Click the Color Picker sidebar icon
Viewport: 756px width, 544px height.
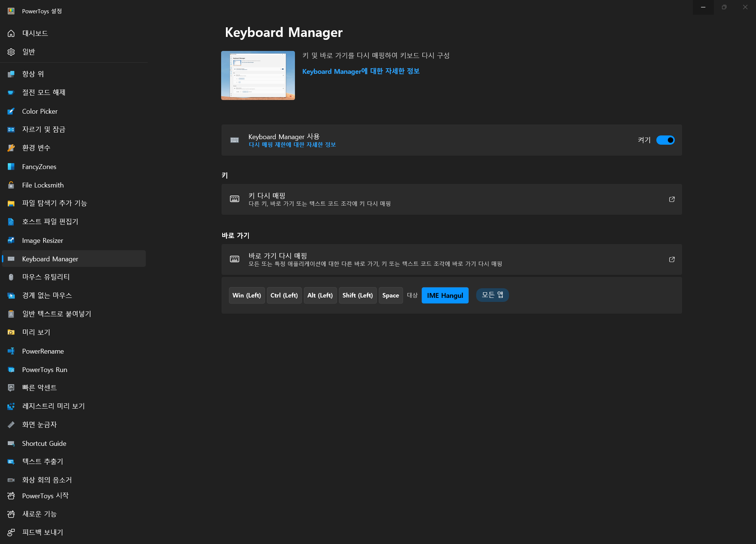point(11,111)
